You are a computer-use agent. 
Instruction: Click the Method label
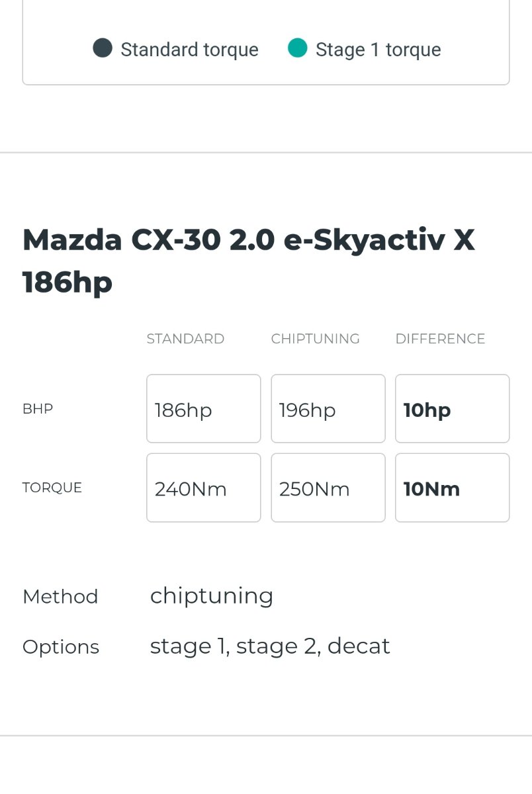[60, 597]
